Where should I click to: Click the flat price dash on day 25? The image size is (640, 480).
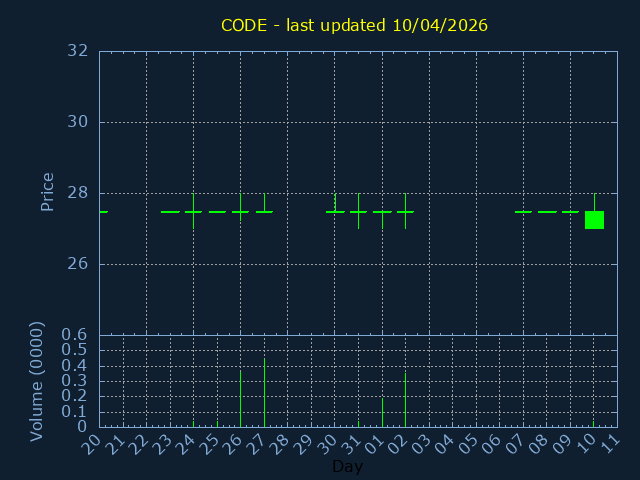(x=217, y=212)
